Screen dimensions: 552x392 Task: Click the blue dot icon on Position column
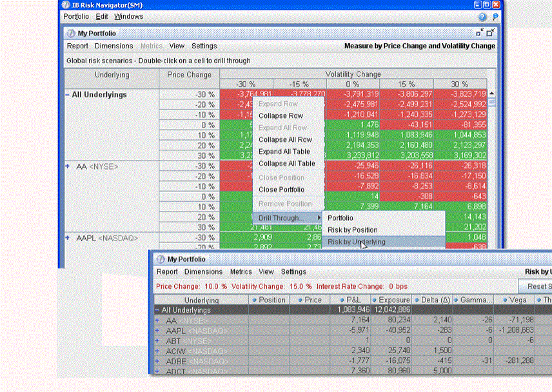click(x=254, y=300)
